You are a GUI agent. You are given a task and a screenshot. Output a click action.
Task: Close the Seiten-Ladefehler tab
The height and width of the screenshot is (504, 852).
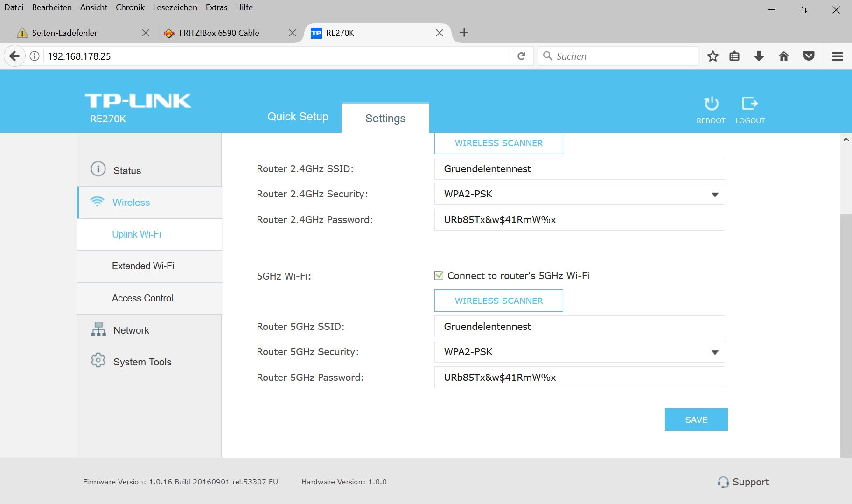146,33
